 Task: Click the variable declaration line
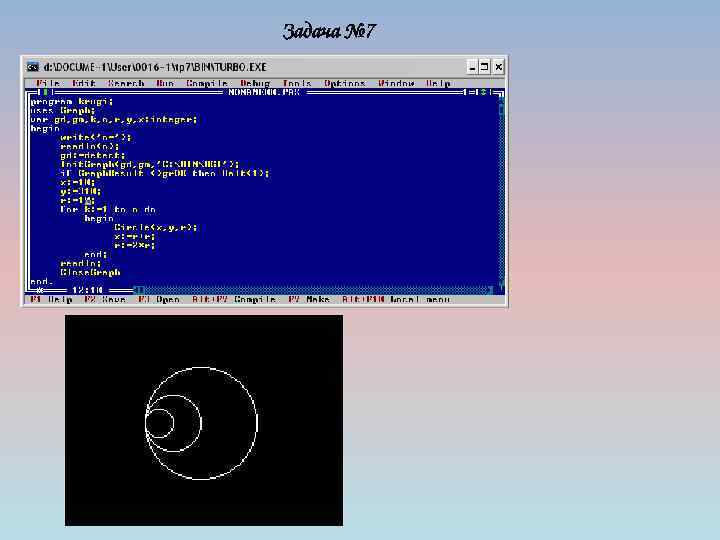click(114, 120)
